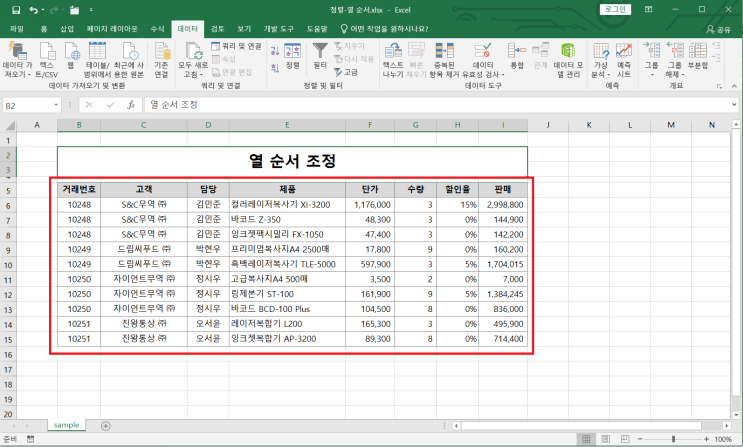This screenshot has height=447, width=743.
Task: Click the cell containing 2,998,800
Action: (x=503, y=205)
